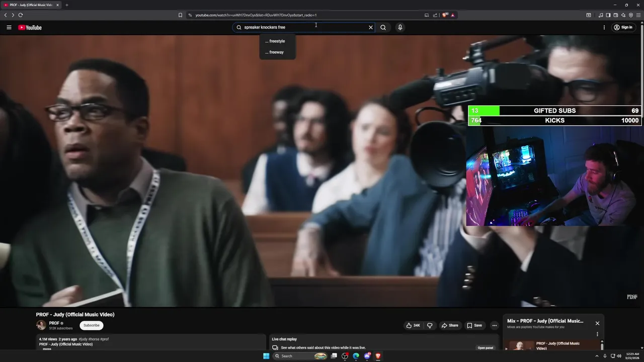Viewport: 644px width, 362px height.
Task: Pick the '... freeway' search suggestion
Action: pos(275,52)
